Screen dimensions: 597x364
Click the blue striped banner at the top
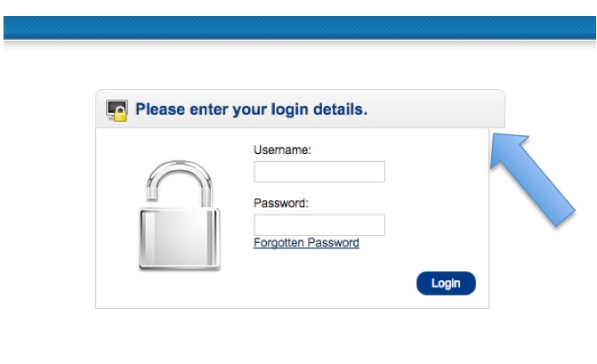coord(300,28)
